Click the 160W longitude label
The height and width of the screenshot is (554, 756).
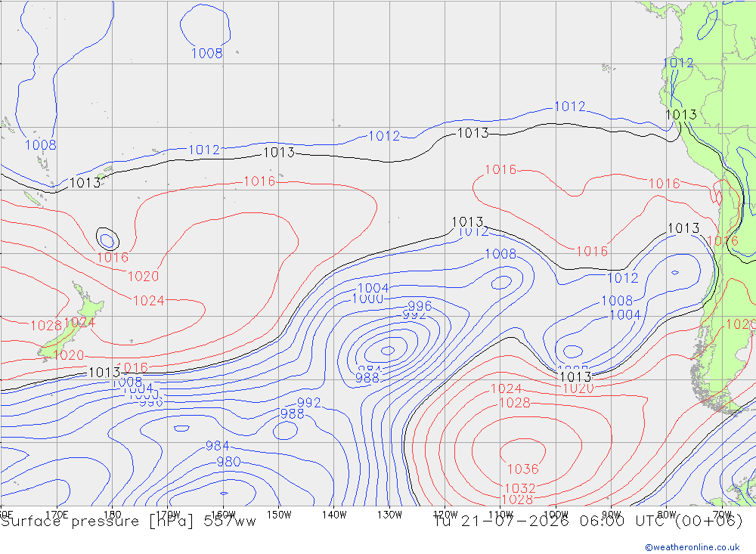click(223, 515)
